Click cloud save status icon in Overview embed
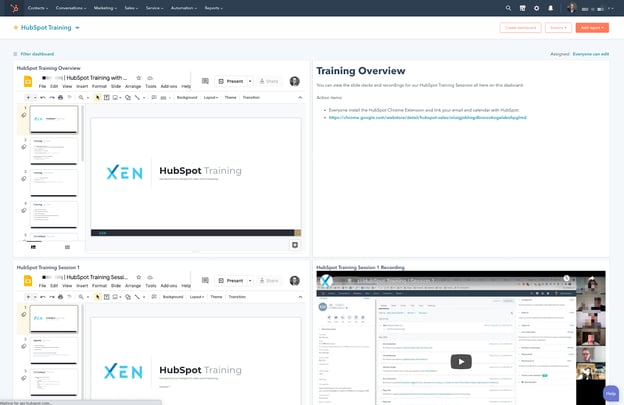This screenshot has width=624, height=405. [150, 78]
